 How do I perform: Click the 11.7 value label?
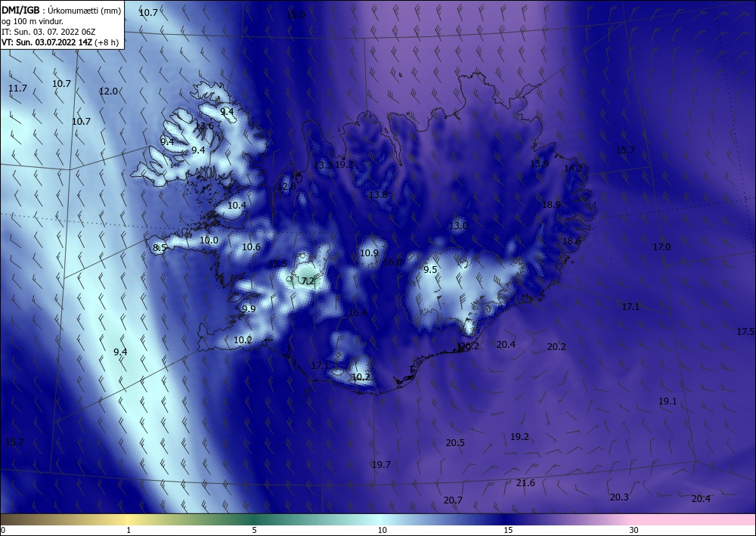[18, 88]
